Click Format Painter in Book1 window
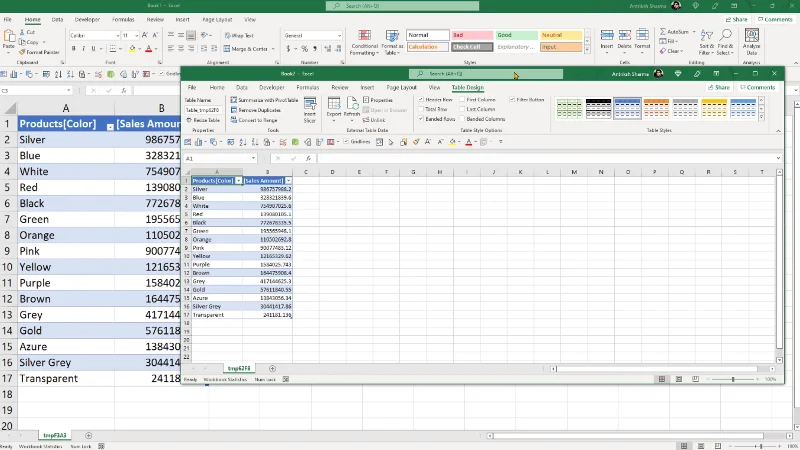Screen dimensions: 800x450 (39, 52)
